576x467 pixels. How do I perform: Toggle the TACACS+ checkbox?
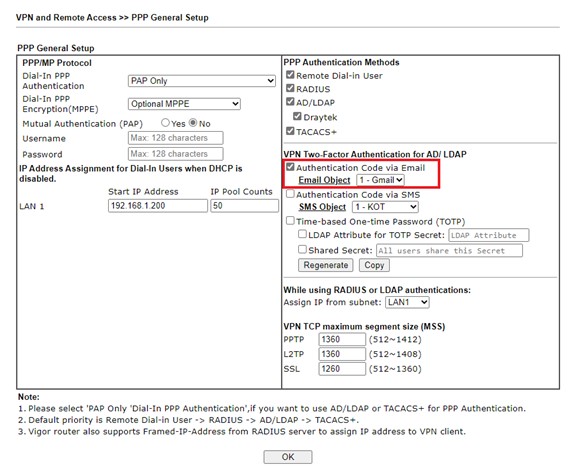pos(290,131)
